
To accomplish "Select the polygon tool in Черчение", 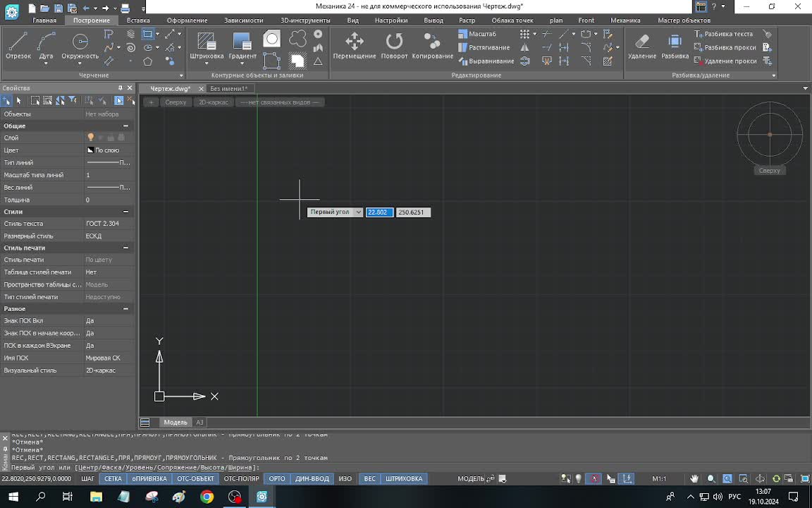I will coord(147,61).
